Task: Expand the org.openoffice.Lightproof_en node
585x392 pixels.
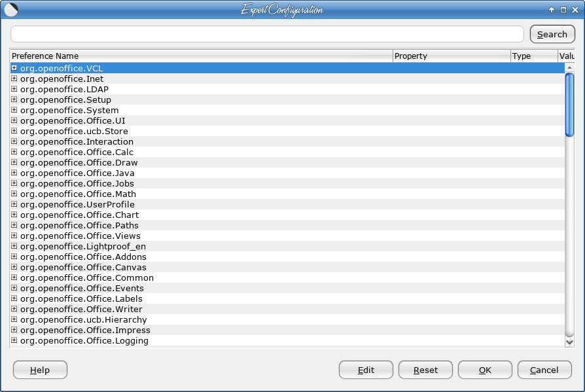Action: (14, 246)
